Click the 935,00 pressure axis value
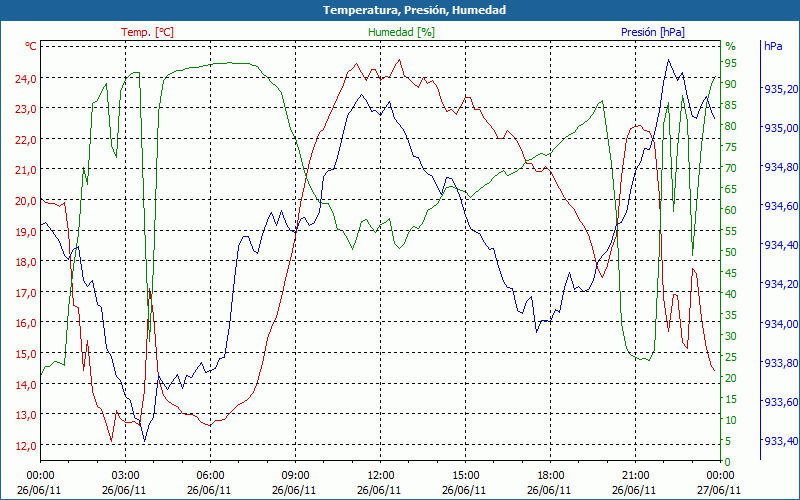 coord(781,128)
